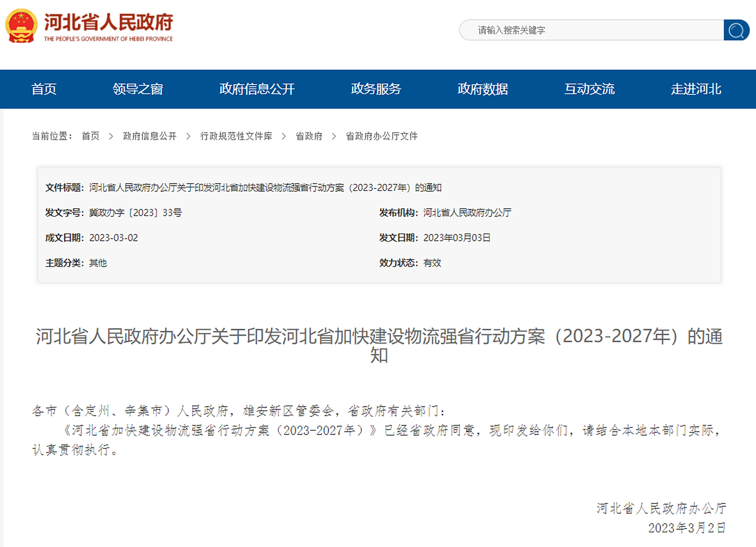Select the 首页 tab in navigation bar
756x547 pixels.
point(45,89)
